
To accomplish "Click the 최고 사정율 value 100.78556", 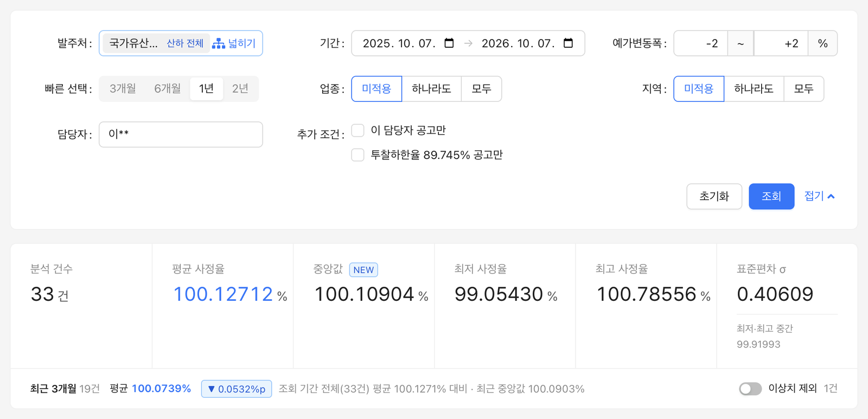I will pos(646,294).
